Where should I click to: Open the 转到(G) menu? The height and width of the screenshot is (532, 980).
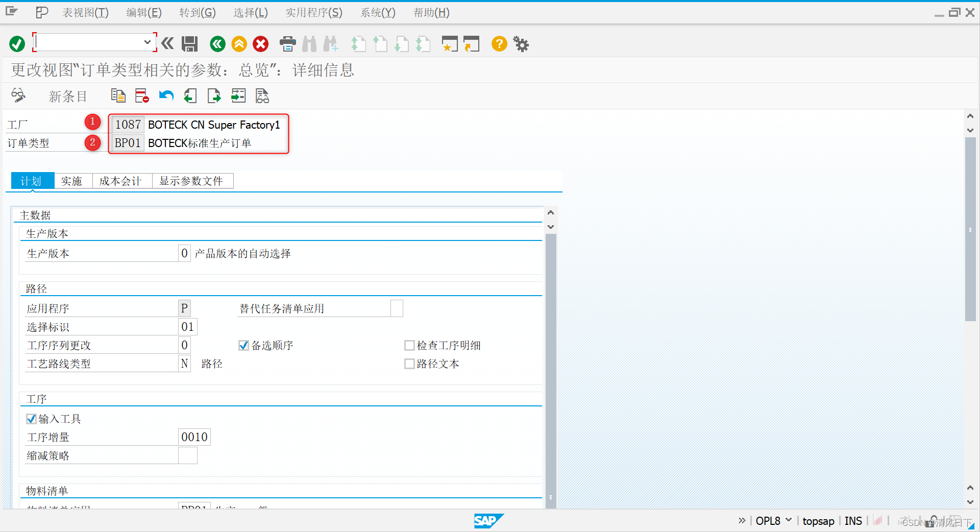198,13
